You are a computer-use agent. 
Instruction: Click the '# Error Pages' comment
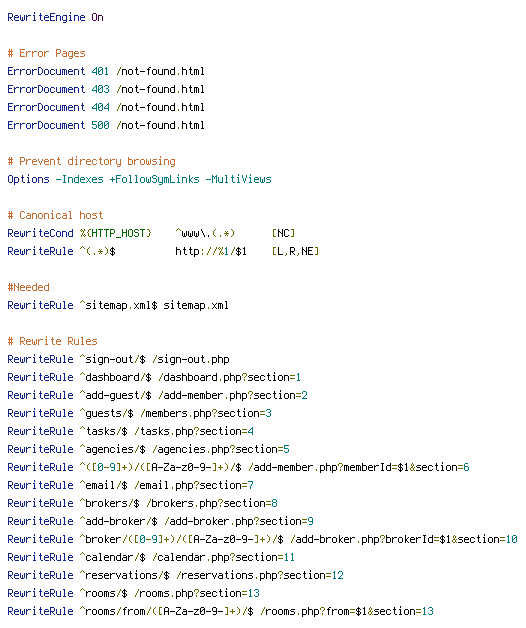coord(46,53)
